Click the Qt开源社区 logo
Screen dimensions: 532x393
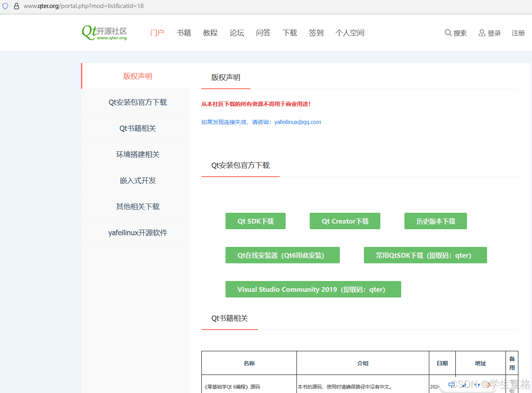tap(104, 33)
